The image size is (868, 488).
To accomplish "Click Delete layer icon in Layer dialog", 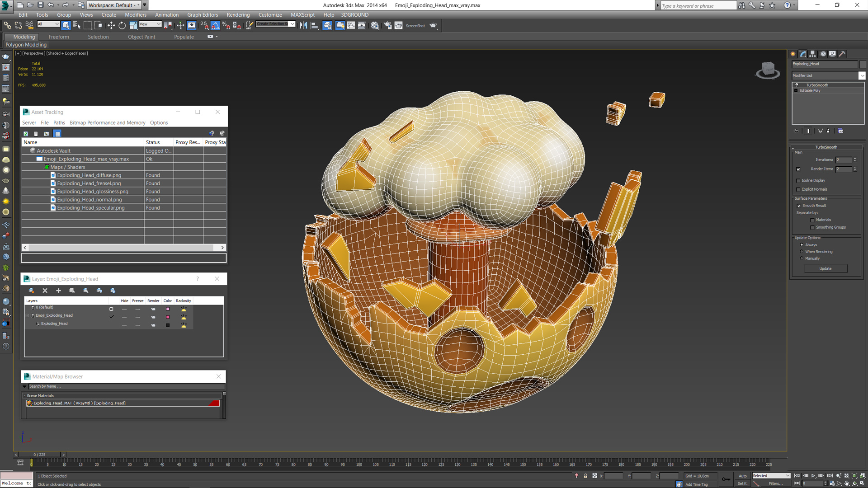I will [x=45, y=291].
